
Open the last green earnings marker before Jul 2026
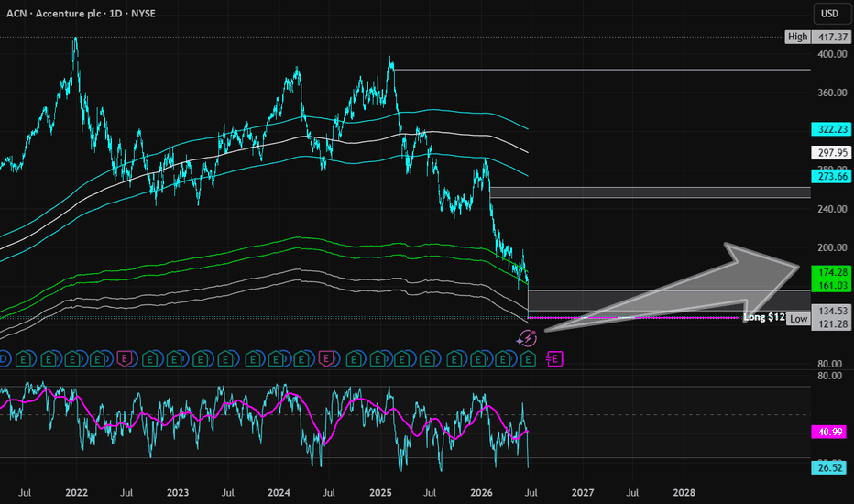tap(528, 359)
